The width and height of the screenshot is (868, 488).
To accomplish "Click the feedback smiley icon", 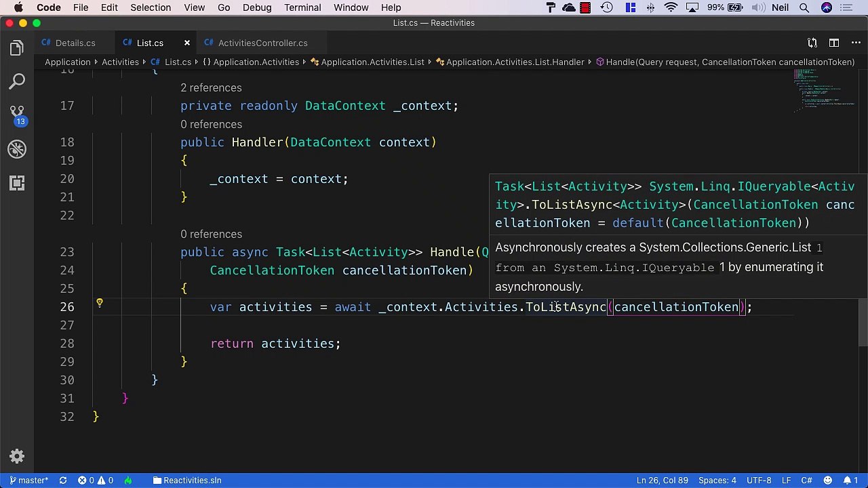I will pos(828,481).
